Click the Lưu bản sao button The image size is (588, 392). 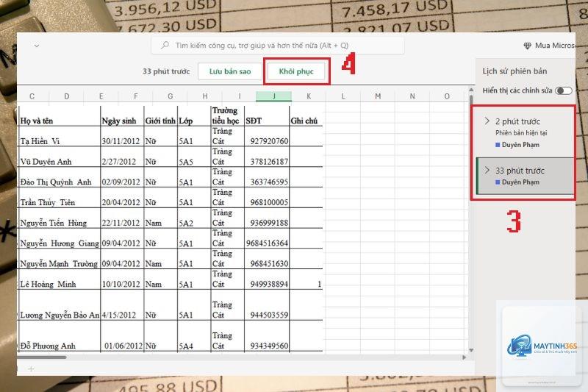tap(230, 71)
